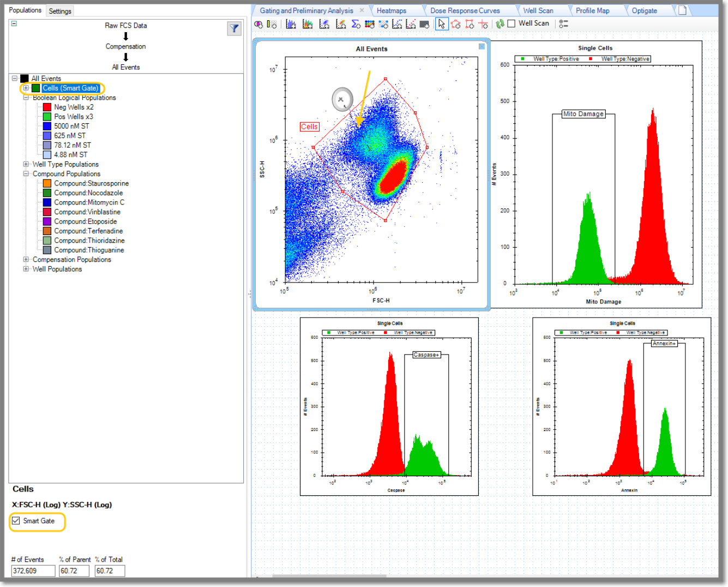Expand the Well Type Populations node
This screenshot has width=728, height=587.
(26, 164)
